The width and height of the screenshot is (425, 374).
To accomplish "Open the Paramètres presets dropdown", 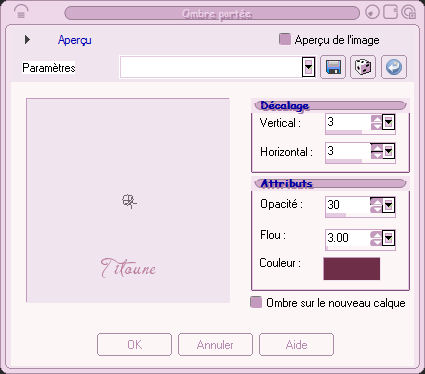I will (308, 67).
